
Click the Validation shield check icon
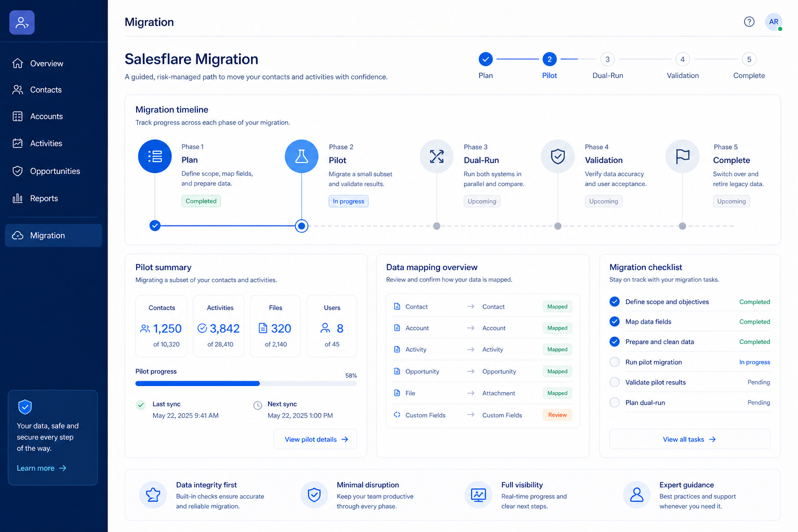558,156
